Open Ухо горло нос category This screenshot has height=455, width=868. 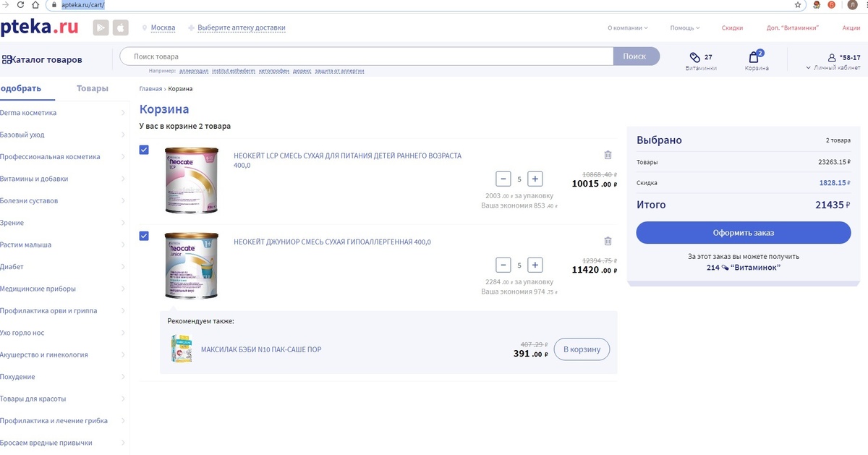22,333
